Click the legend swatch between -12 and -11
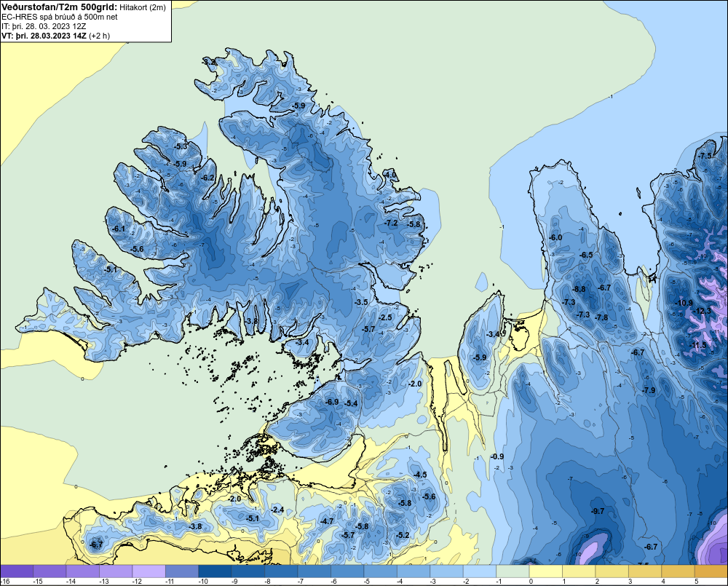This screenshot has height=586, width=728. click(x=149, y=571)
